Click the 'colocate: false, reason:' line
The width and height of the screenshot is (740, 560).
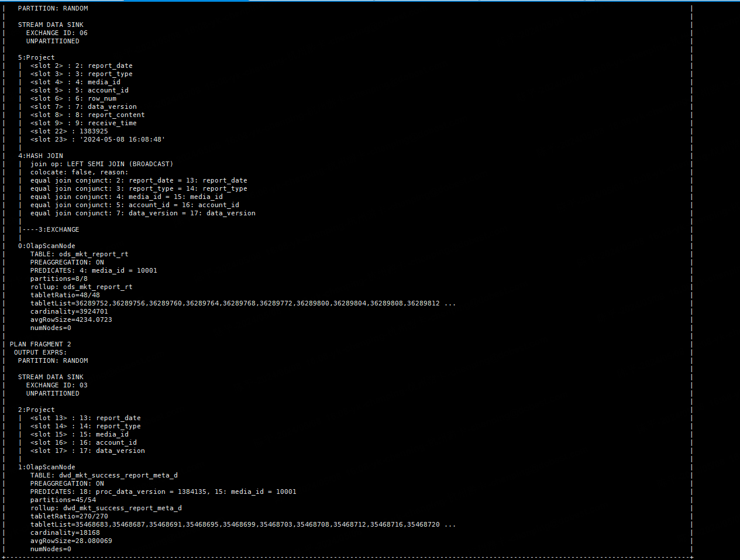(x=80, y=172)
